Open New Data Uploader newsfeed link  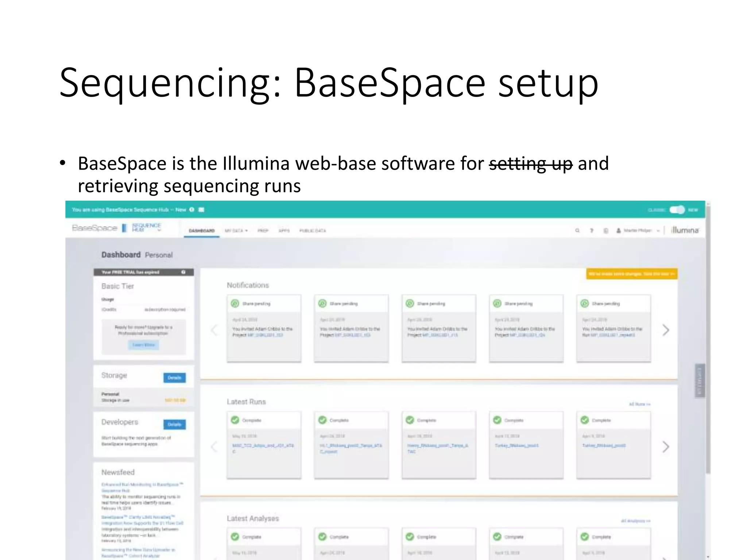click(x=138, y=553)
